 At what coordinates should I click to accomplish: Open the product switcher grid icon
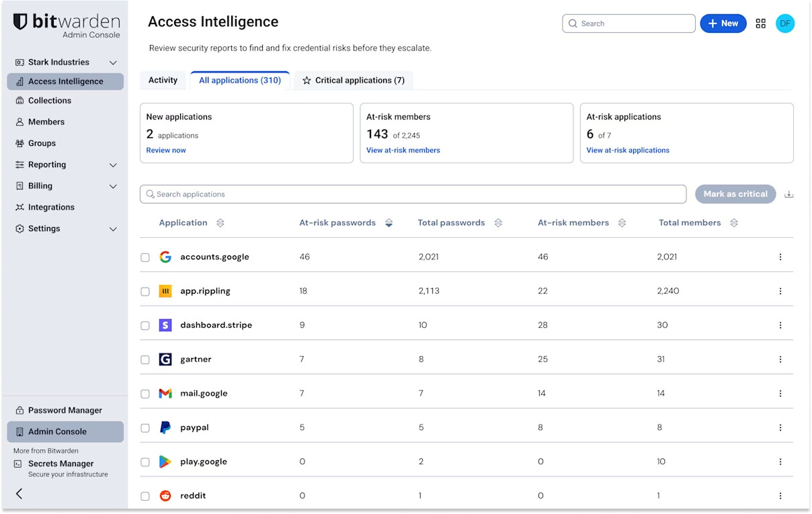tap(760, 23)
